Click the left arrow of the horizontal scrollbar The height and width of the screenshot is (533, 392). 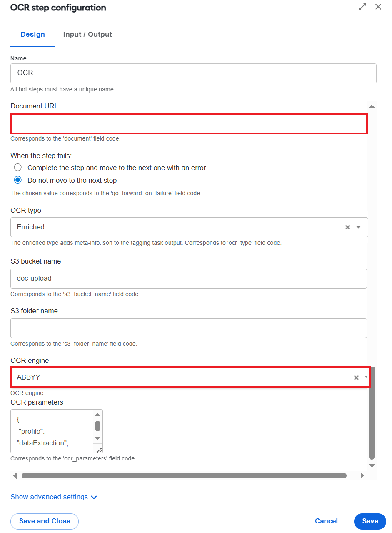click(x=15, y=475)
